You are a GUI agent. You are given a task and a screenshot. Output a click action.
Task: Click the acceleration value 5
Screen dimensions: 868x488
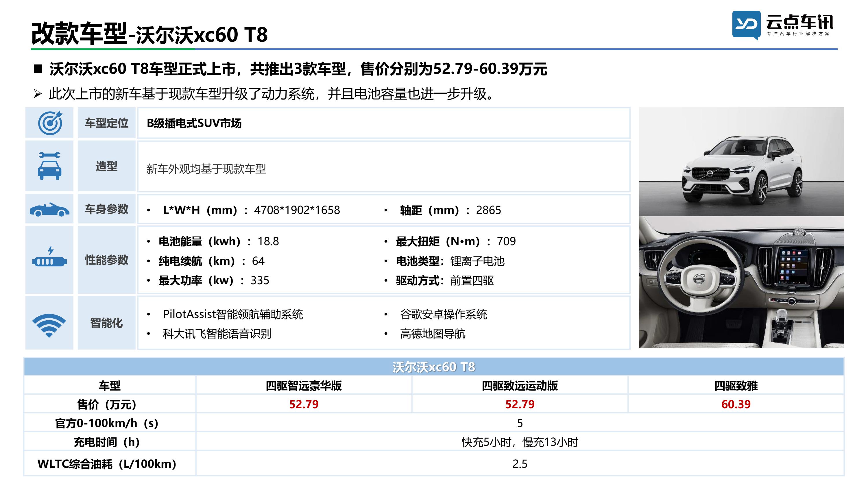pyautogui.click(x=520, y=423)
